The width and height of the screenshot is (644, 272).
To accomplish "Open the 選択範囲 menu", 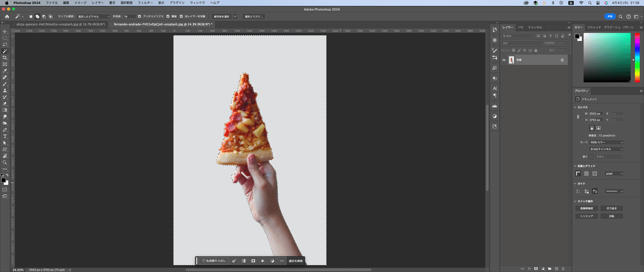I will [127, 3].
